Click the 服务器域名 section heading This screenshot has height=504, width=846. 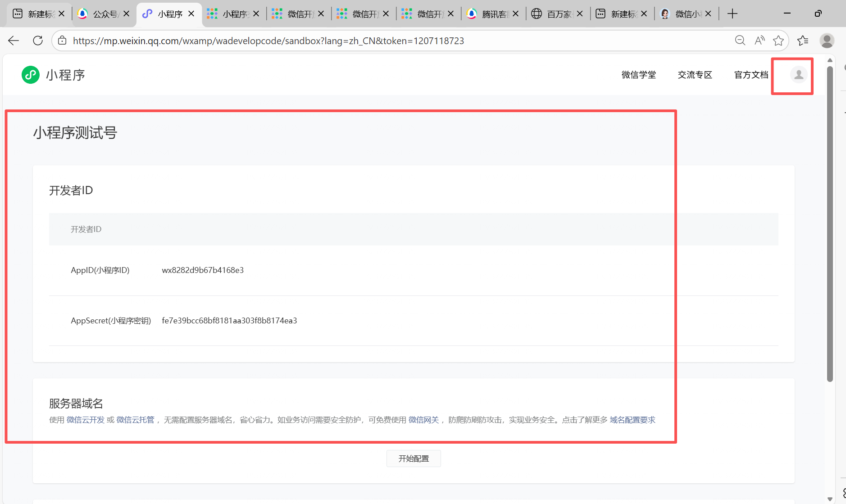76,403
